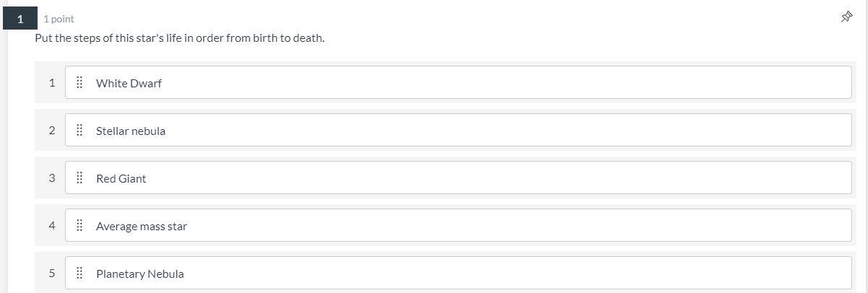Click position number 5 by Planetary Nebula
Viewport: 868px width, 293px height.
(x=52, y=274)
